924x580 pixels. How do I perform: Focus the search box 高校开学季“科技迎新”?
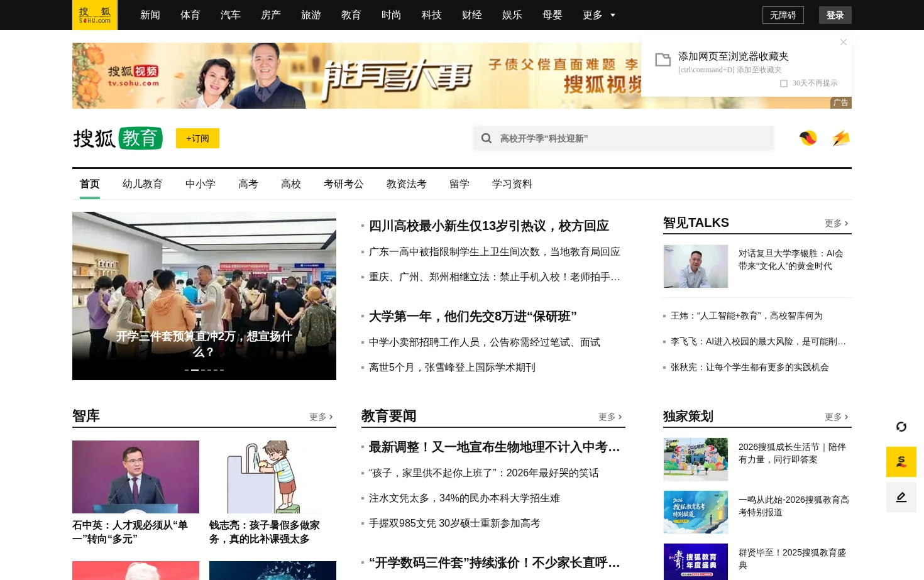click(x=624, y=138)
